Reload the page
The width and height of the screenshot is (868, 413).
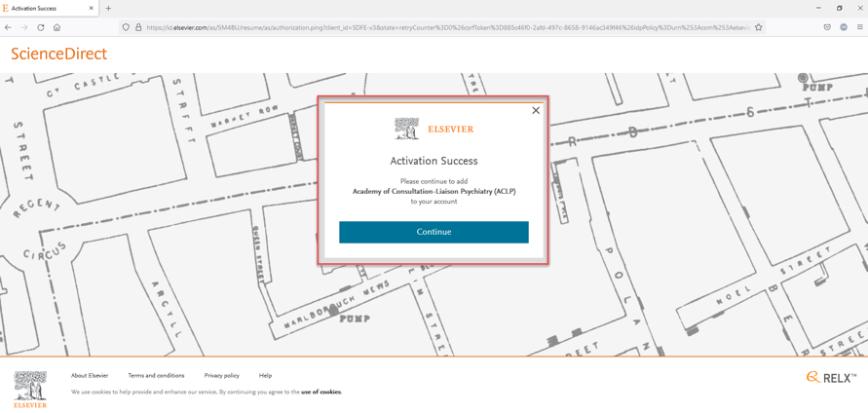coord(40,27)
